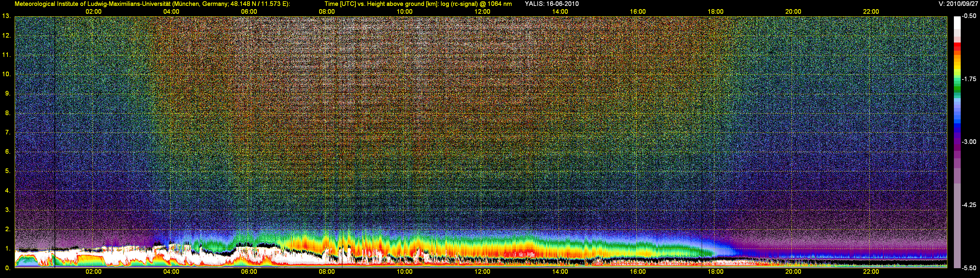This screenshot has height=278, width=980.
Task: Pick the 3. km height axis label
Action: pos(8,210)
